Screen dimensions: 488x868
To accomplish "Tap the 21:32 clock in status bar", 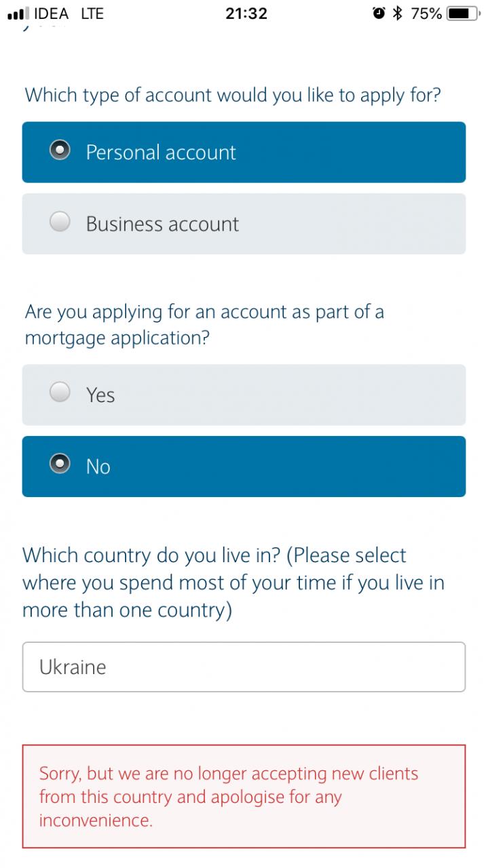I will (246, 14).
